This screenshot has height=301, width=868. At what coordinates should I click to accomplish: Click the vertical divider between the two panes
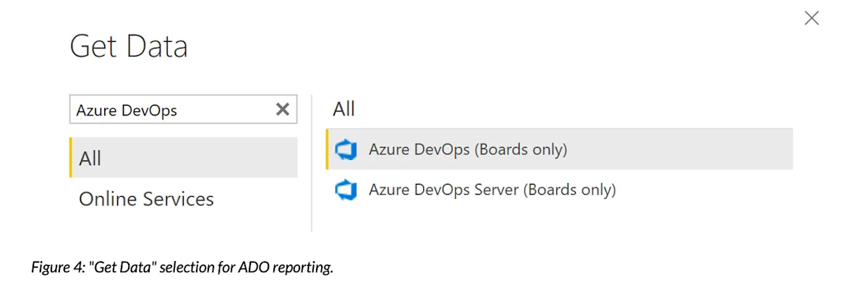pyautogui.click(x=312, y=163)
